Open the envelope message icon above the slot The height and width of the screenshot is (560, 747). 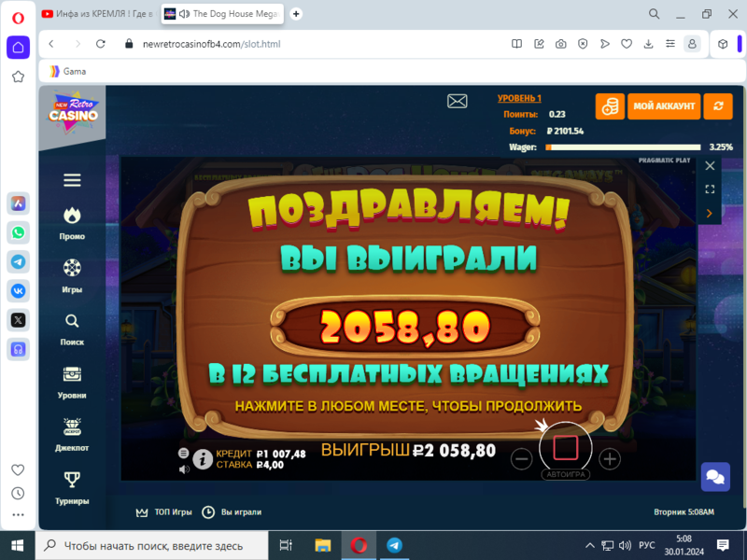[x=457, y=100]
